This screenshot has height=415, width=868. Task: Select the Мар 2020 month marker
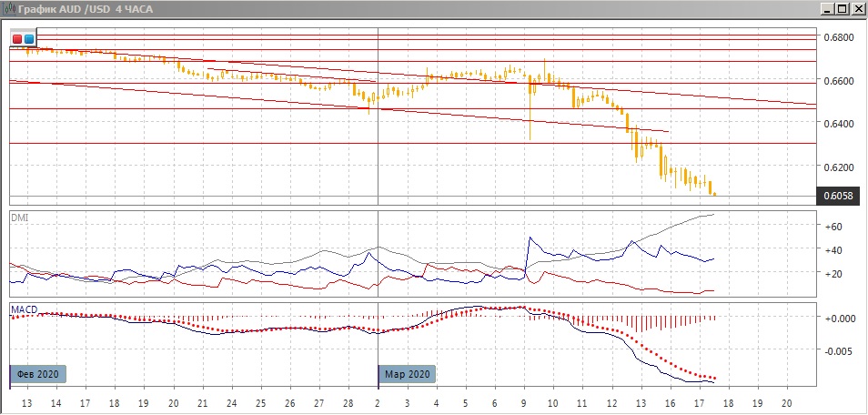tap(409, 373)
